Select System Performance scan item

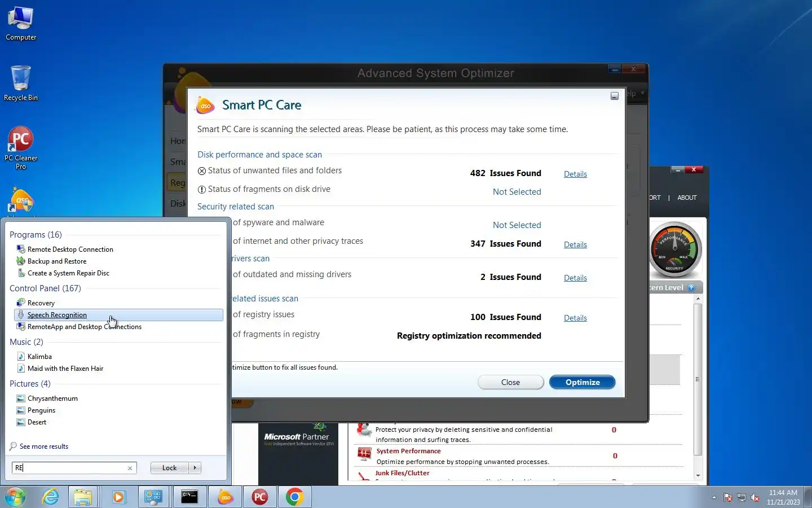408,452
